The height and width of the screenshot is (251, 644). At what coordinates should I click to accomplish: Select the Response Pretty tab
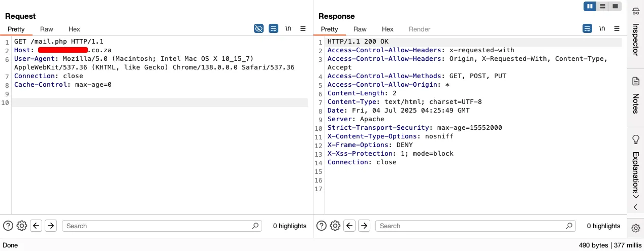pyautogui.click(x=330, y=29)
